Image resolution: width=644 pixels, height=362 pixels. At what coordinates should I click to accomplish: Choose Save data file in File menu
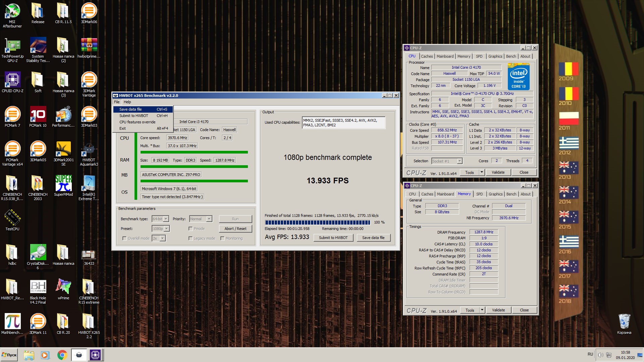pos(143,109)
